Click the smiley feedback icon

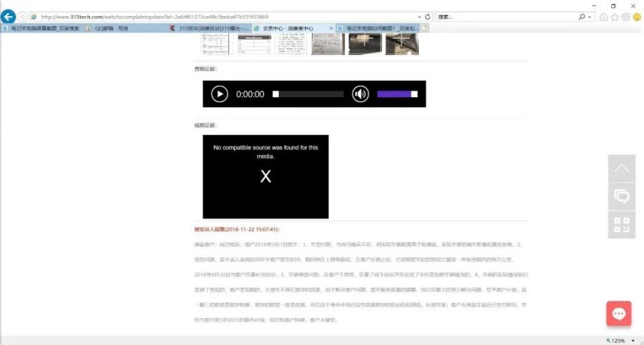pyautogui.click(x=637, y=17)
